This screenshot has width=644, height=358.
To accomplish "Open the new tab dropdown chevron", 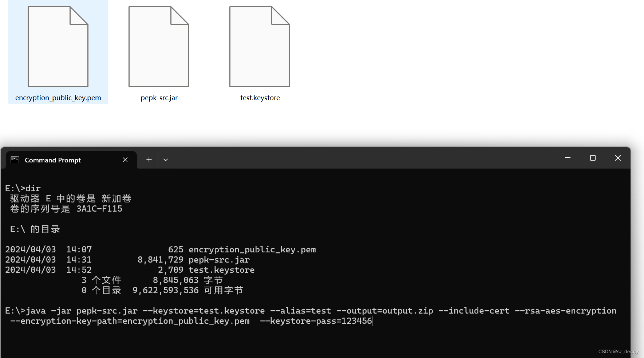I will 166,160.
